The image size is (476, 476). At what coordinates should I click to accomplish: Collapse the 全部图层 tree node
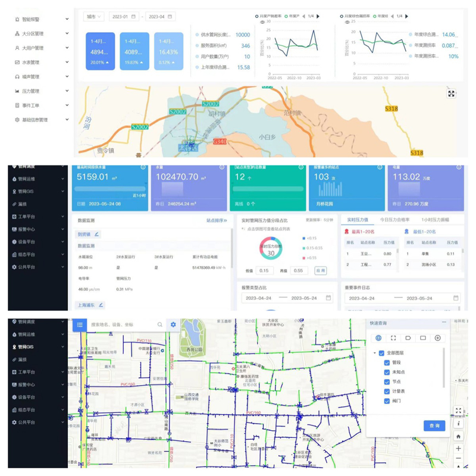(375, 353)
